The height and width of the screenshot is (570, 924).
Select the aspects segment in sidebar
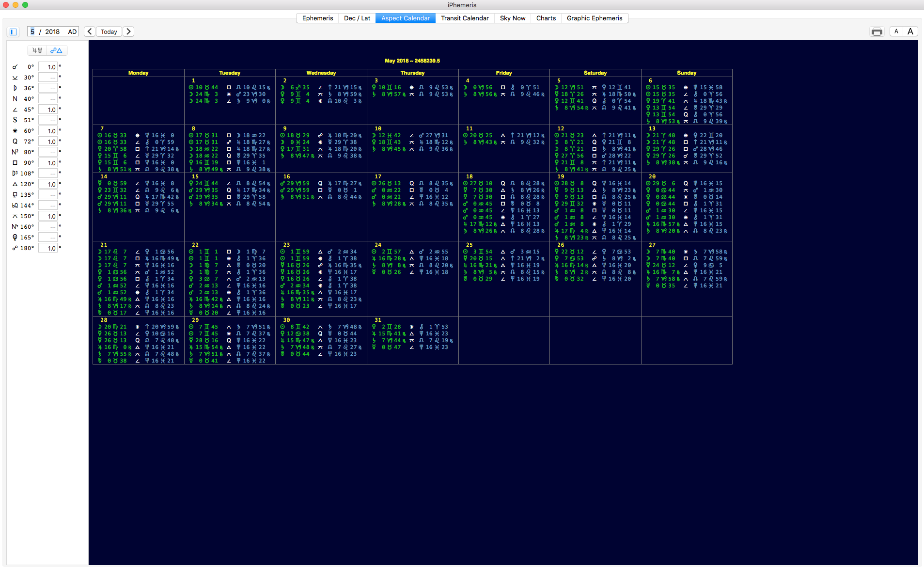point(57,50)
